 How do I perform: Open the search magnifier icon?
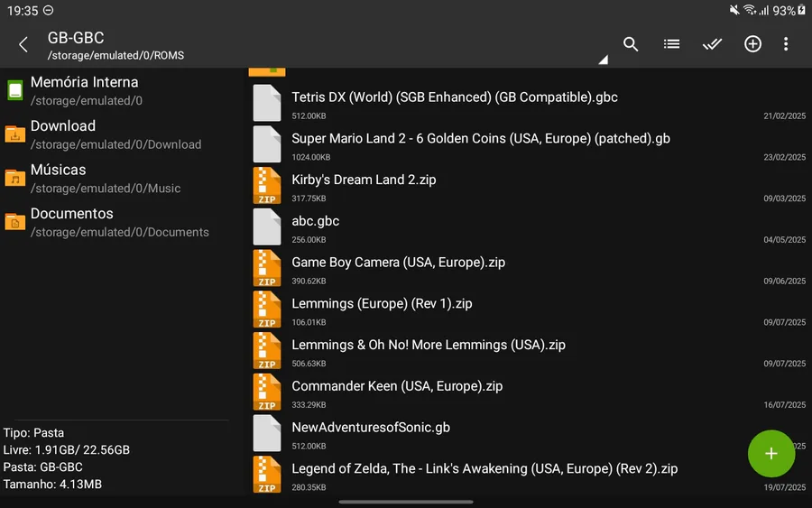coord(631,44)
